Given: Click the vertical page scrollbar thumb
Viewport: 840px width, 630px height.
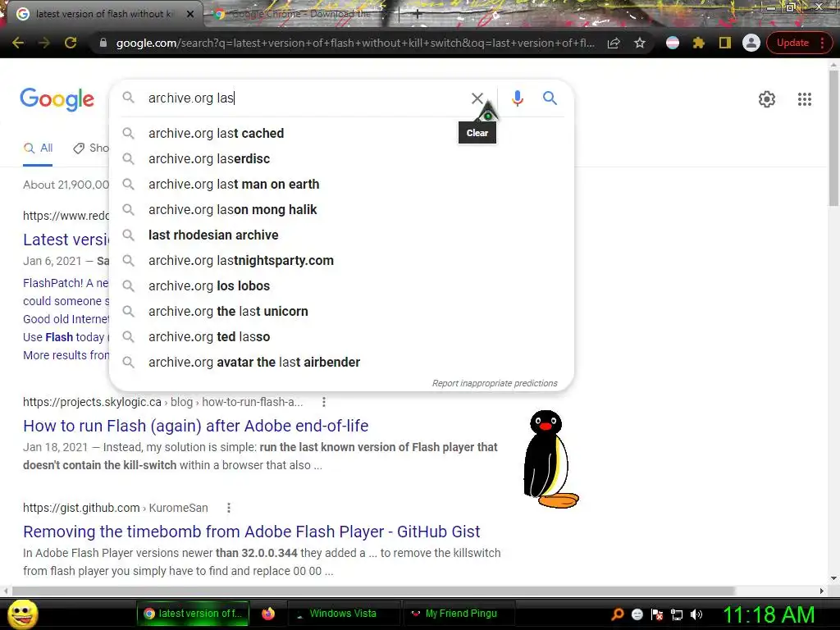Looking at the screenshot, I should [x=833, y=138].
